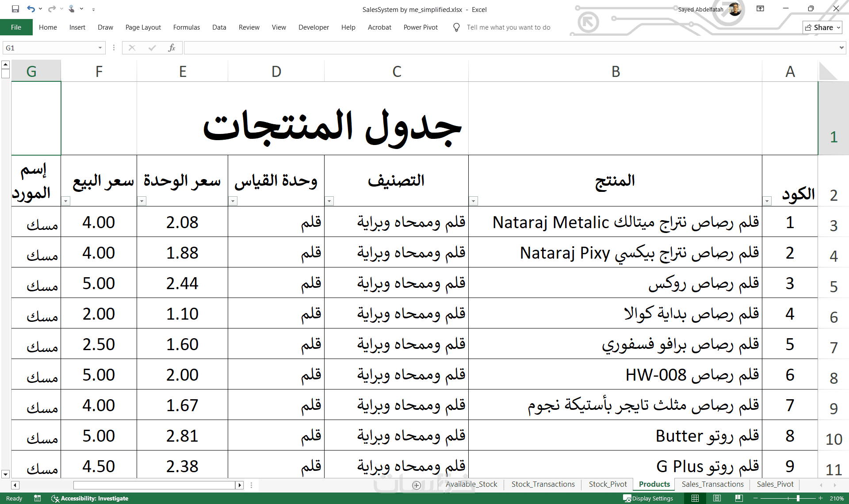
Task: Open filter dropdown for التصنيف column
Action: click(329, 201)
